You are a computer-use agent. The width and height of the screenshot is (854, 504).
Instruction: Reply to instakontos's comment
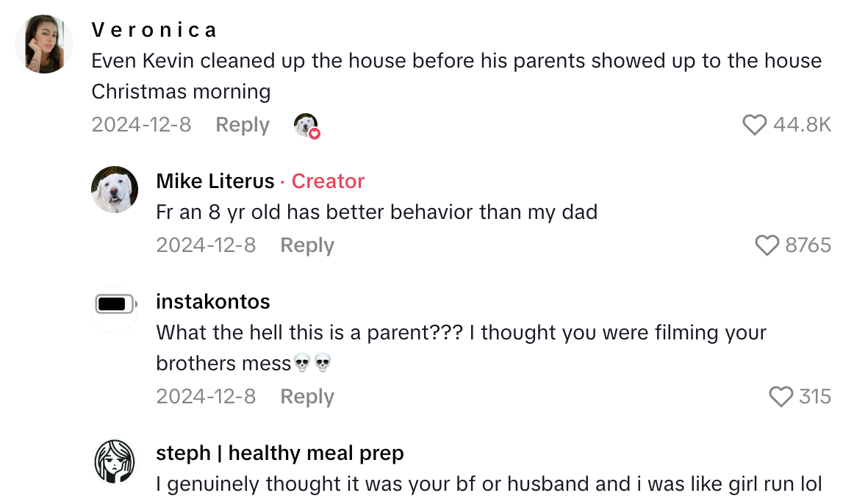point(306,397)
